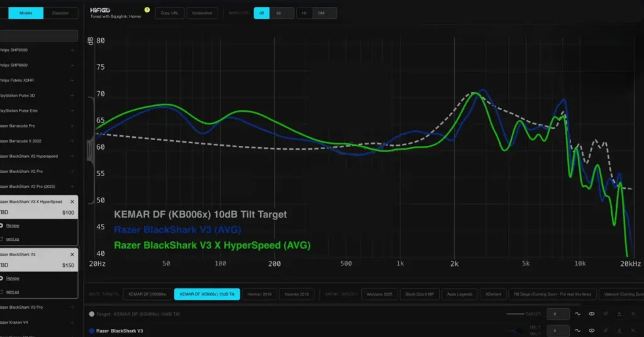Click the Target row gray color dot

pos(92,314)
